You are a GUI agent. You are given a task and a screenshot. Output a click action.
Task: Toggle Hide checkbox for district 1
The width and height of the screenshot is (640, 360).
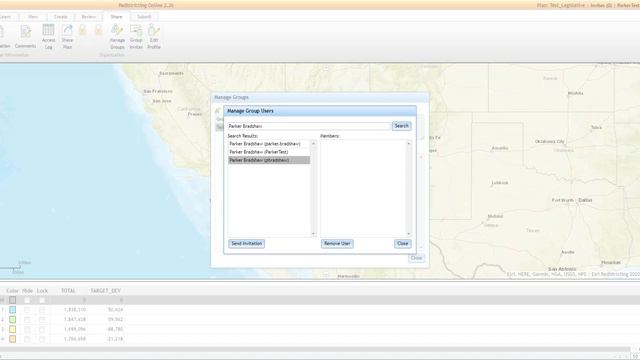(27, 310)
